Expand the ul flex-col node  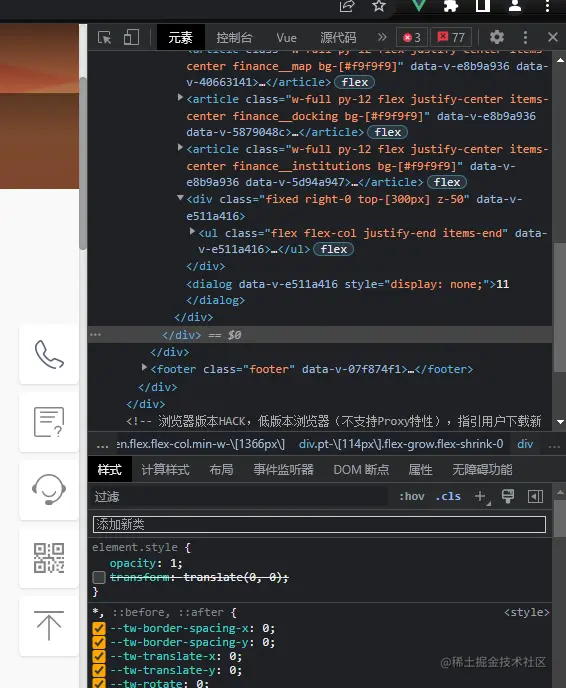click(192, 231)
